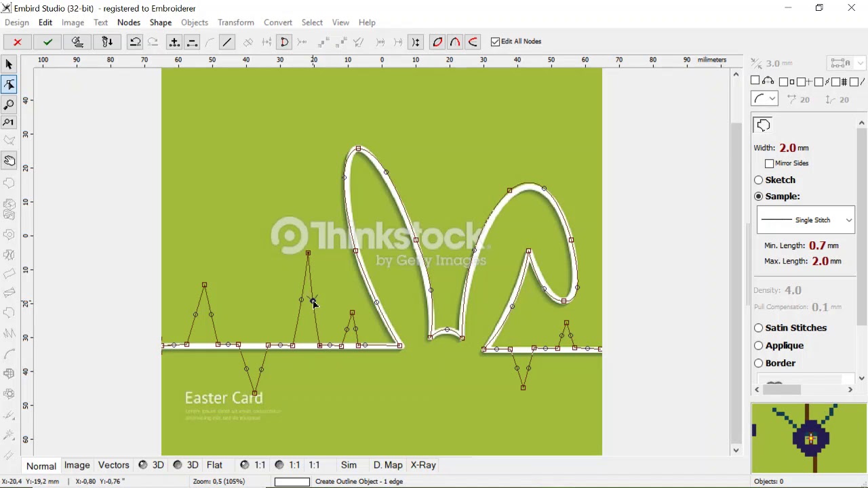The width and height of the screenshot is (868, 488).
Task: Click the Min. Length 0.7 value
Action: [x=817, y=245]
